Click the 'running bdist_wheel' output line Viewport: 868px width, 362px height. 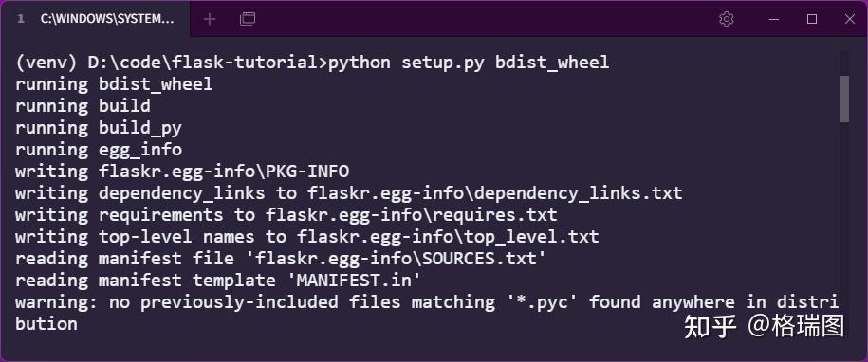pyautogui.click(x=114, y=84)
